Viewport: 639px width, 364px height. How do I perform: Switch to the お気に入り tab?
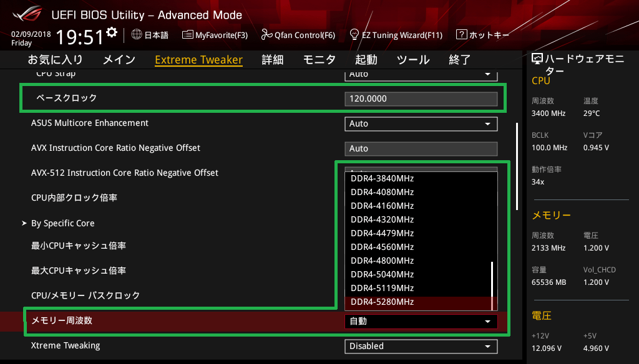(56, 60)
